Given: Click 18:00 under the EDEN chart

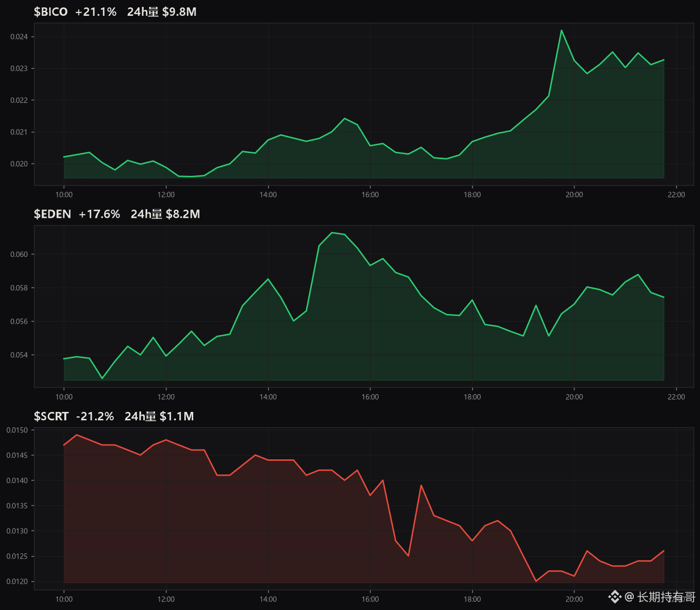Looking at the screenshot, I should [x=472, y=397].
